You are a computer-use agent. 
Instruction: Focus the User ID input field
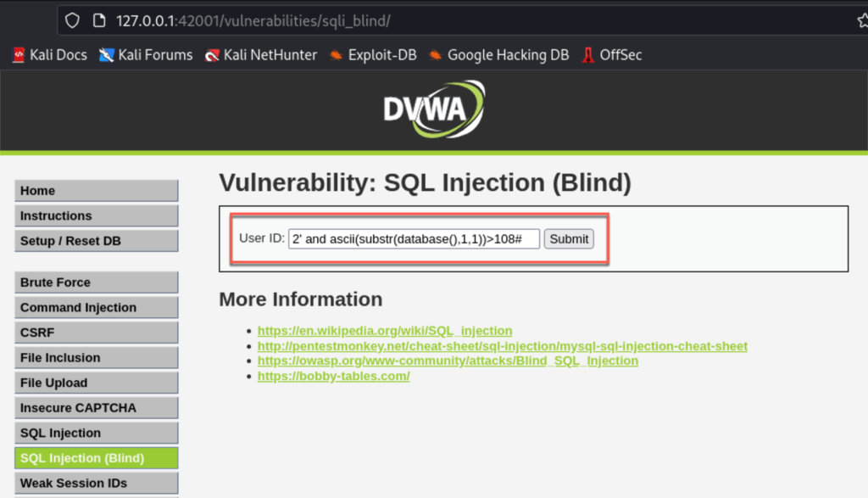414,238
